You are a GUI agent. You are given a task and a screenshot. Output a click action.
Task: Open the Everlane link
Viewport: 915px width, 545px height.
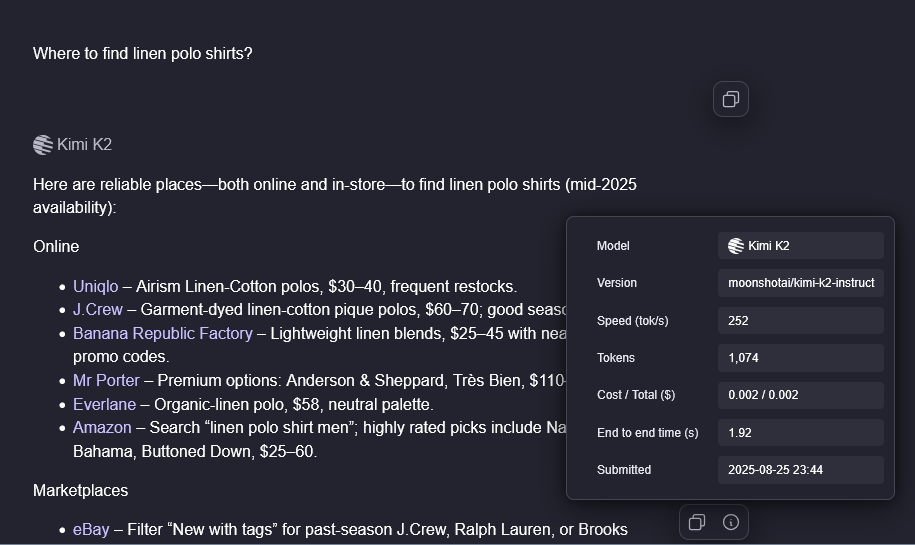point(104,404)
